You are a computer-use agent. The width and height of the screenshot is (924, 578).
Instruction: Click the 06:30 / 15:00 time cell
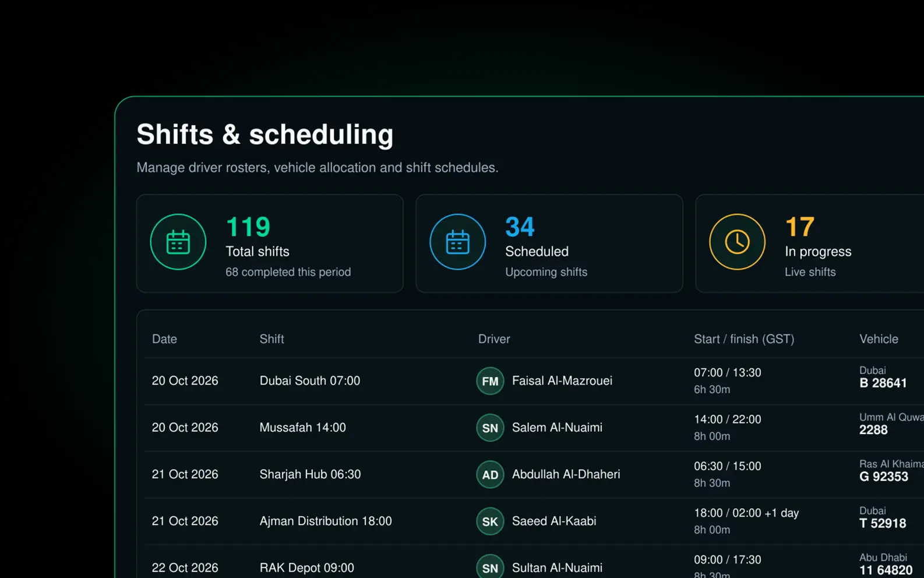(727, 466)
